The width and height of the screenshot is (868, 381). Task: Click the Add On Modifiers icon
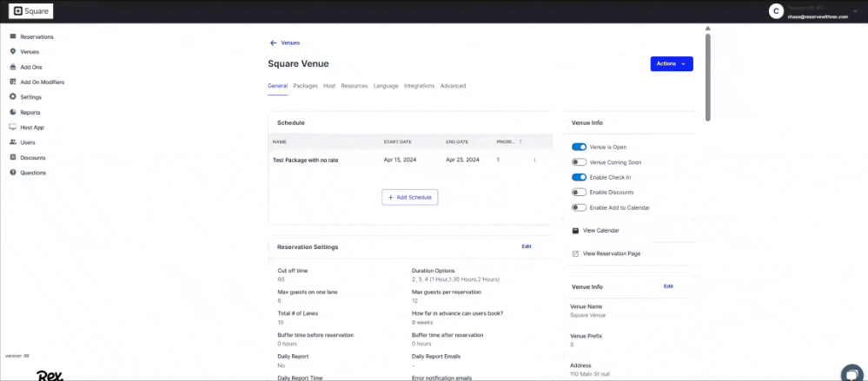tap(13, 82)
